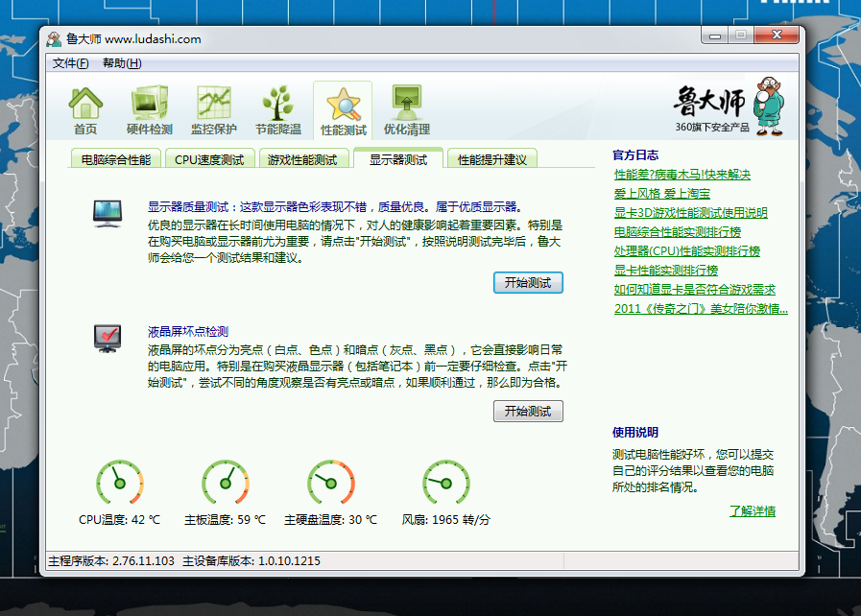The width and height of the screenshot is (861, 616).
Task: Click the hard disk temperature gauge
Action: pos(330,483)
